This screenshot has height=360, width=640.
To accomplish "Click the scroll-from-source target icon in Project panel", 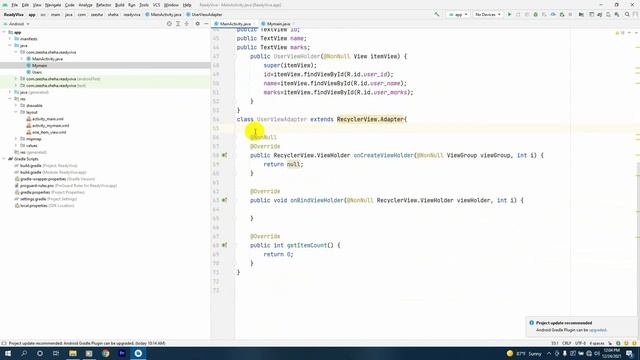I will pos(169,24).
